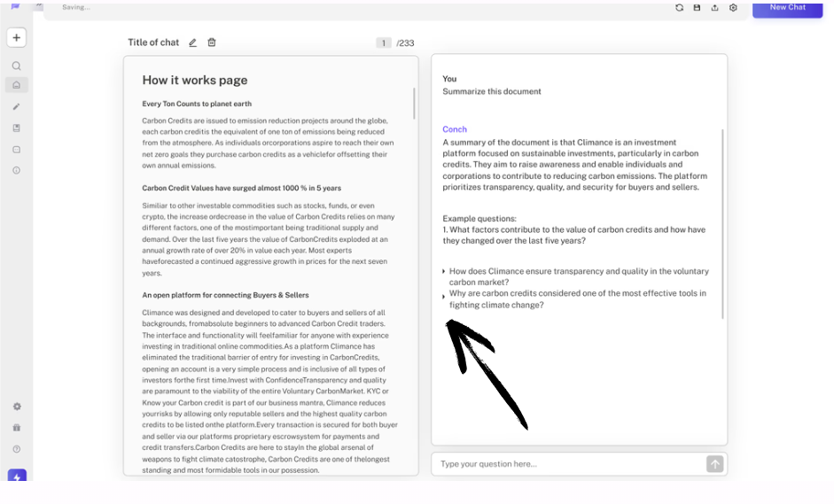Open the hexagon settings icon in toolbar
The height and width of the screenshot is (504, 834).
tap(734, 7)
